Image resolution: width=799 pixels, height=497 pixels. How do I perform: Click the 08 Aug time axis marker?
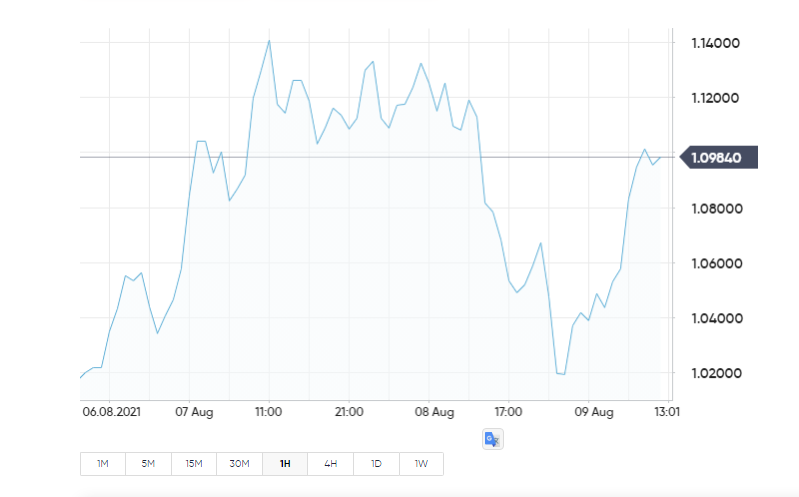[434, 411]
